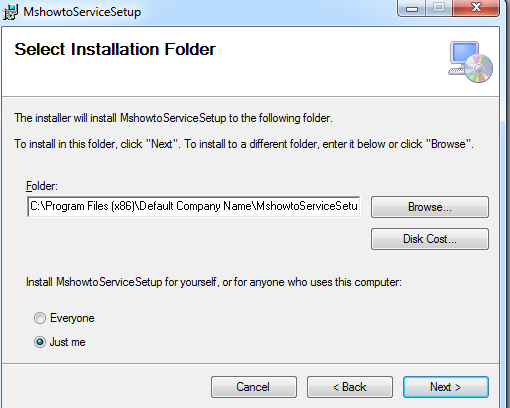The height and width of the screenshot is (408, 510).
Task: Click the MshowtoServiceSetup title text
Action: coord(82,12)
